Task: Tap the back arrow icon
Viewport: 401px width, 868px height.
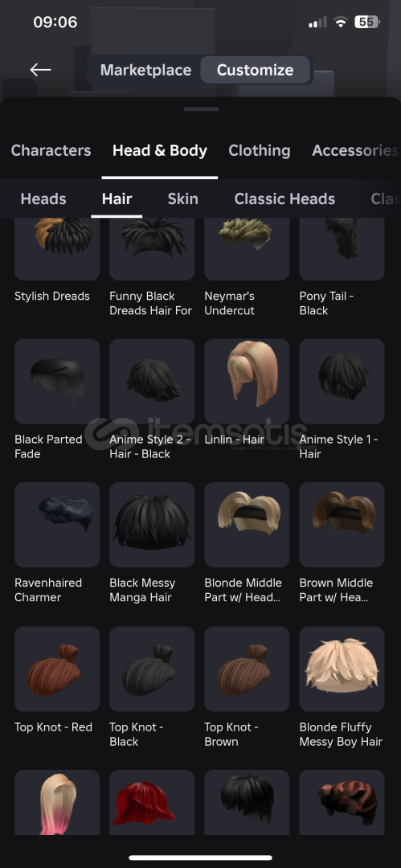Action: tap(40, 70)
